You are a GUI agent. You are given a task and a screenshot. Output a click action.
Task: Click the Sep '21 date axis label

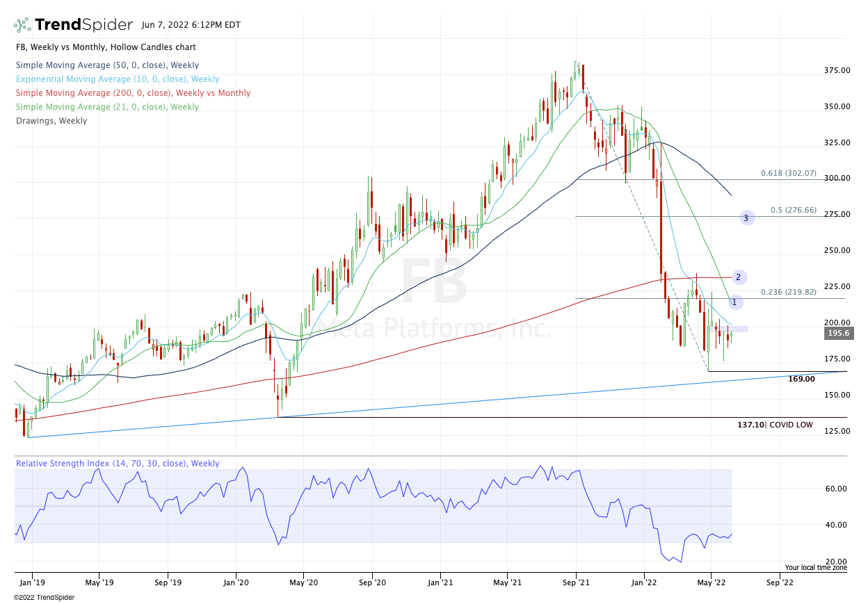click(x=577, y=582)
